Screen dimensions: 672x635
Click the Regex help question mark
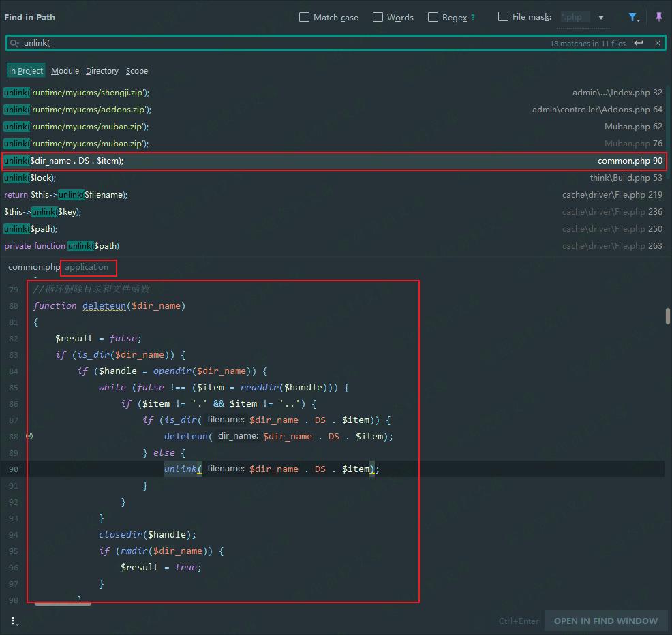pos(473,18)
